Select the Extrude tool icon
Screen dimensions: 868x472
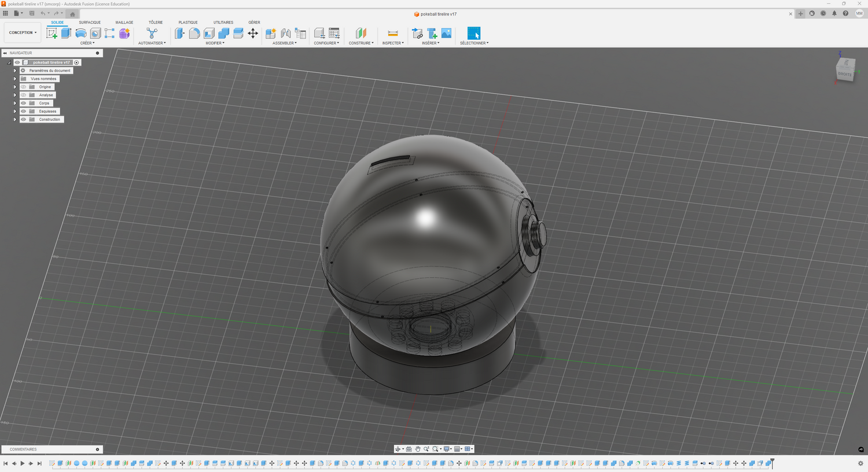coord(66,34)
